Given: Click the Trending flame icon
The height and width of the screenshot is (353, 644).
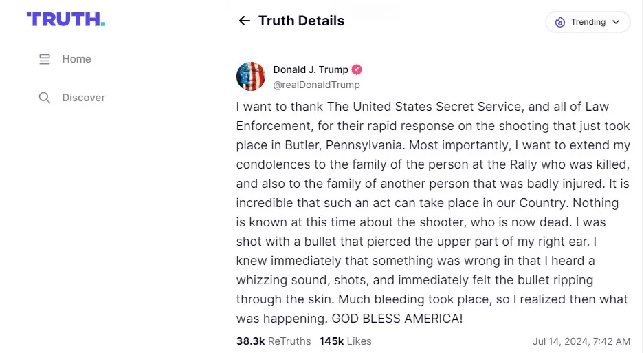Looking at the screenshot, I should (x=559, y=22).
